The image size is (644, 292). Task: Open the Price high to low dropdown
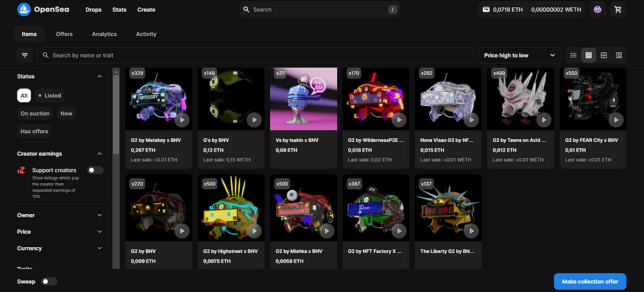(520, 55)
